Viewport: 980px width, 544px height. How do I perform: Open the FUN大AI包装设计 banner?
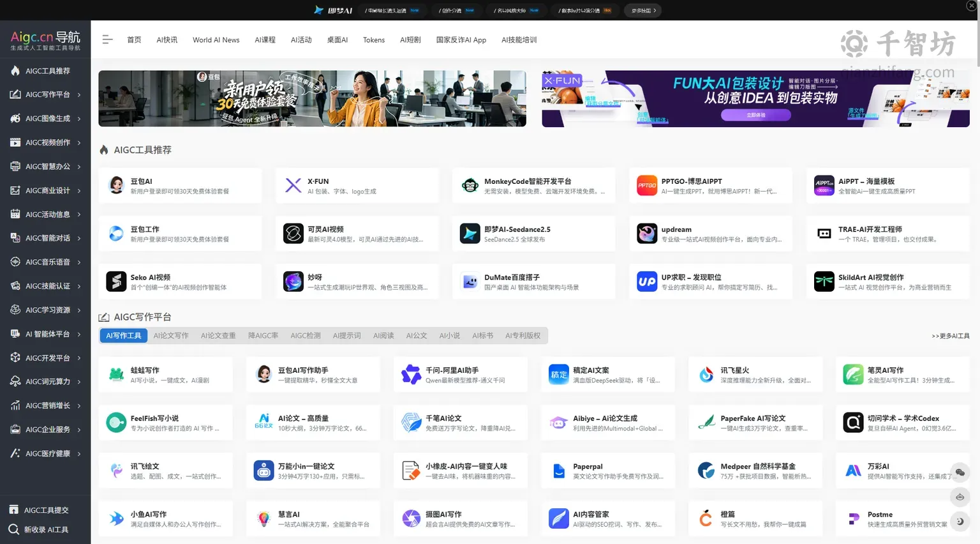click(755, 98)
